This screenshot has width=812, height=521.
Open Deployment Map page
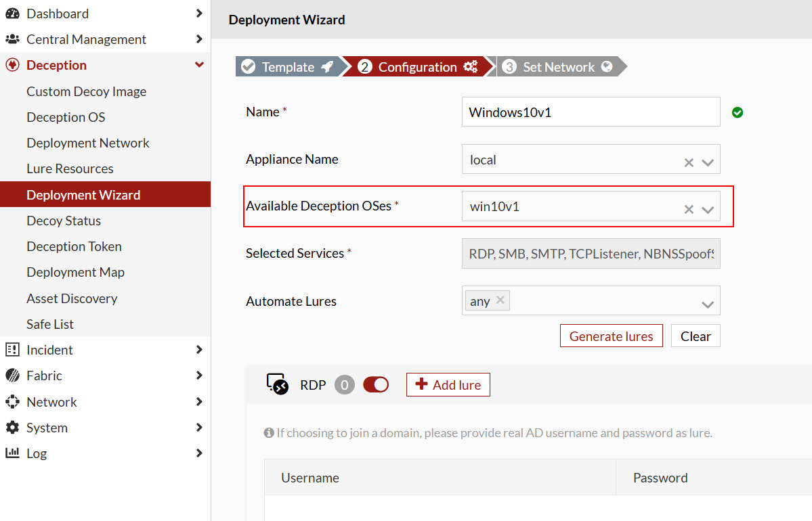(76, 272)
